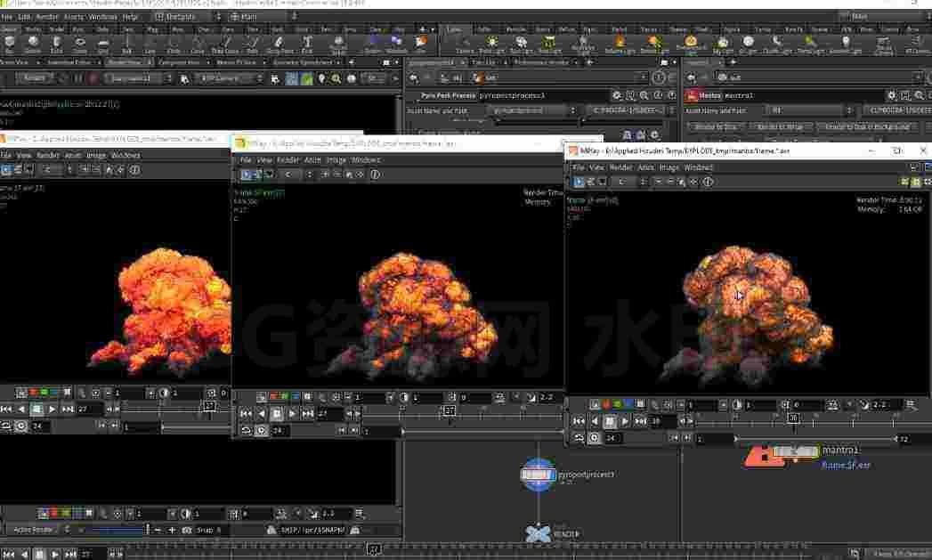The width and height of the screenshot is (932, 560).
Task: Open the Render menu in main menu bar
Action: click(x=46, y=17)
